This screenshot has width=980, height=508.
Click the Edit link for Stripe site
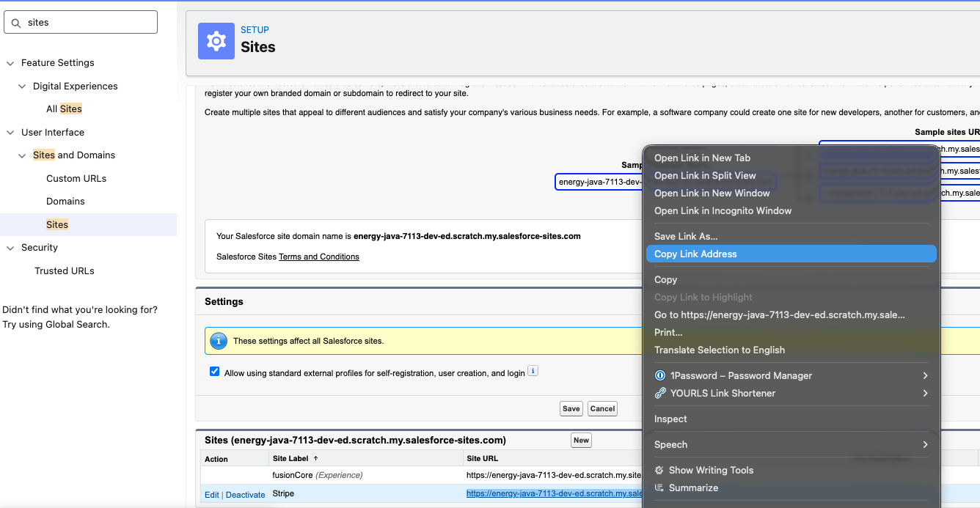(212, 495)
